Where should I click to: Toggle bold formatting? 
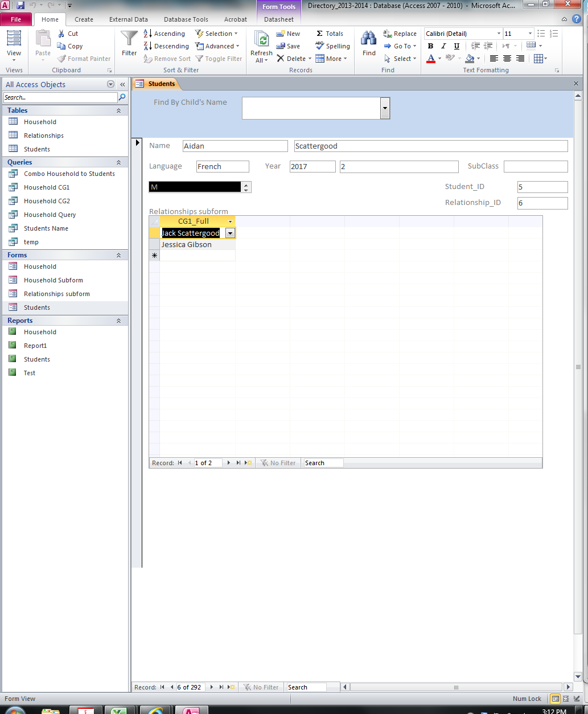click(x=431, y=46)
